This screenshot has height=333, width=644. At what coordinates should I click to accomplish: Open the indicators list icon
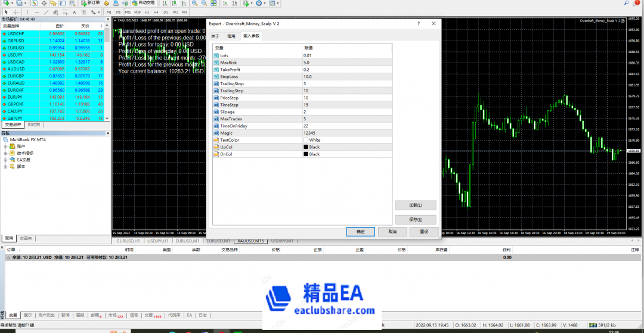click(246, 3)
